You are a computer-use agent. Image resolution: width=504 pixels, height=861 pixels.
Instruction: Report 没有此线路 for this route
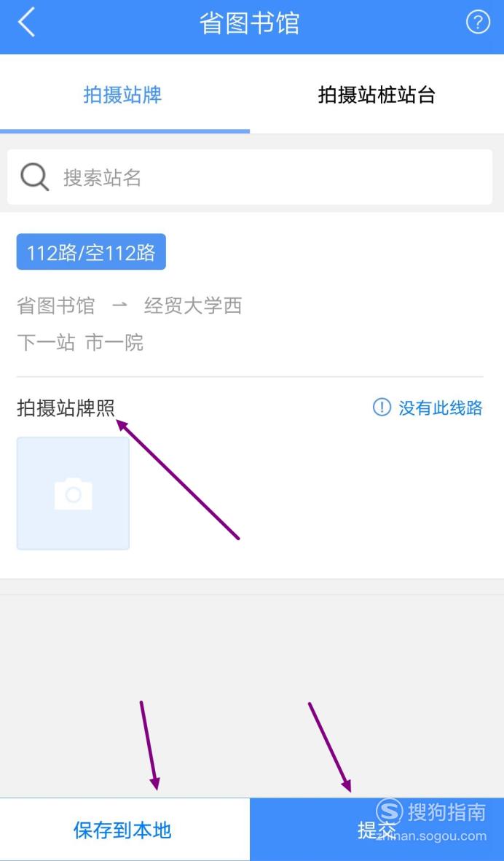428,408
